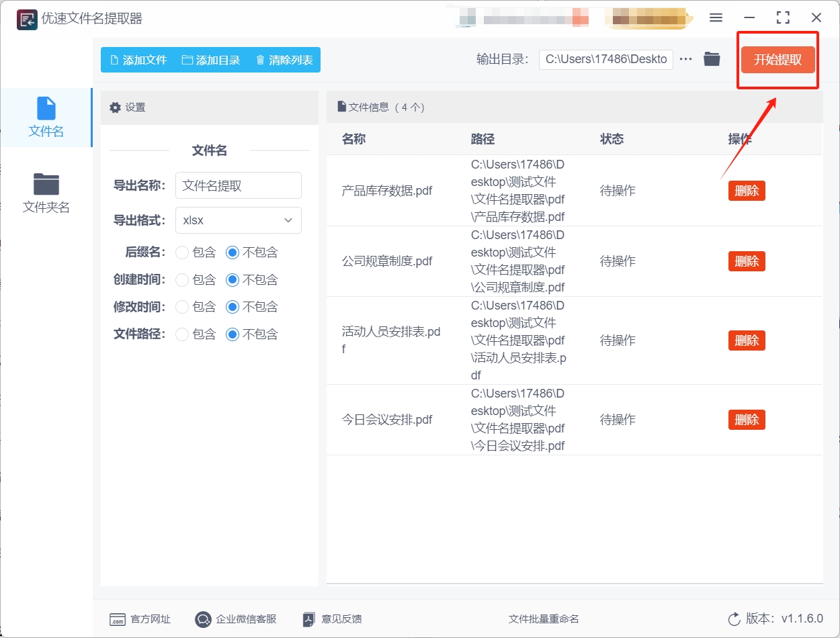Click 清除列表 to clear the list
This screenshot has height=638, width=840.
point(284,60)
